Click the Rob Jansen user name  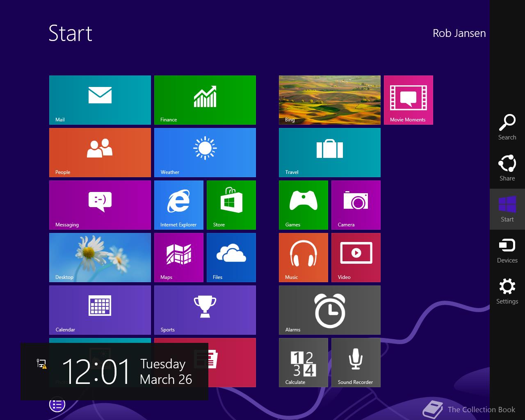click(459, 33)
